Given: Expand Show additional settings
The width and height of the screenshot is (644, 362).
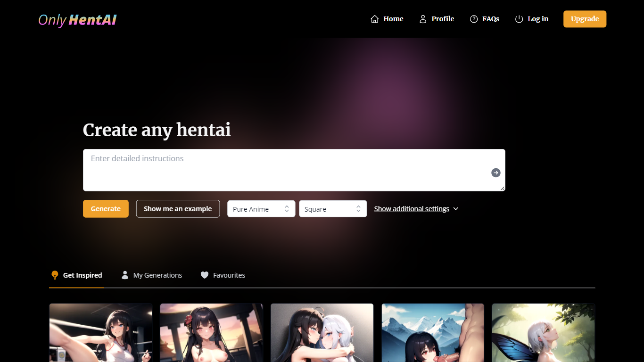Looking at the screenshot, I should (416, 209).
